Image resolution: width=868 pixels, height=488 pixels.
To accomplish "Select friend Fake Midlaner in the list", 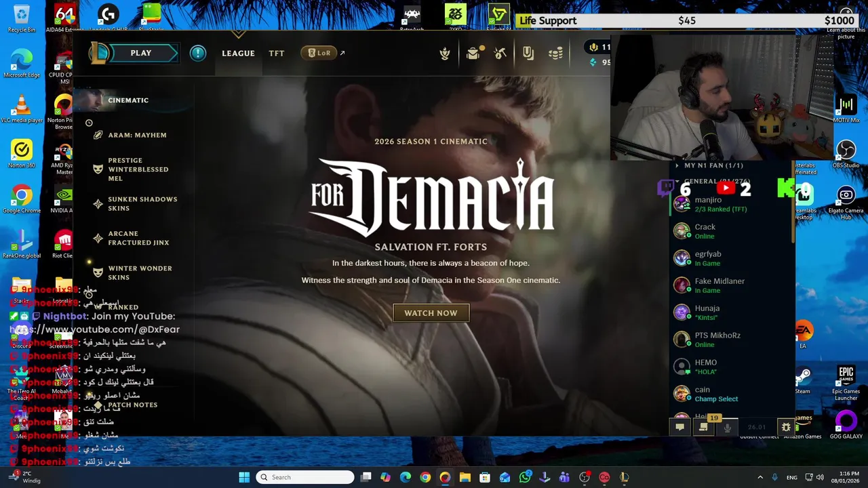I will point(731,285).
